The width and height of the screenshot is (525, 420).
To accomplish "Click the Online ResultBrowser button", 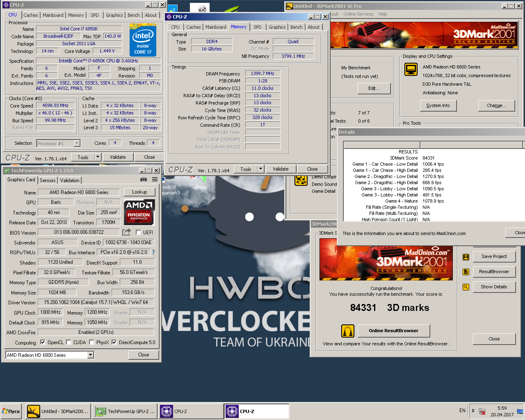I will click(394, 331).
